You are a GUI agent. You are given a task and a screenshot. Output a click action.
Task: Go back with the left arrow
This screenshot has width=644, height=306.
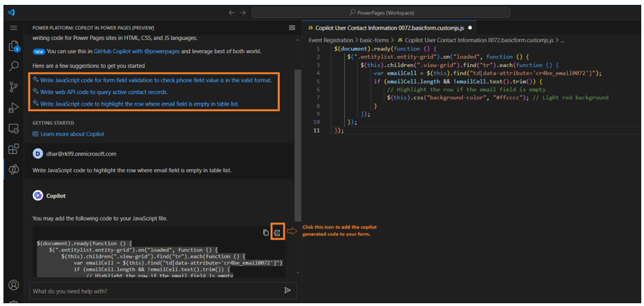tap(231, 12)
